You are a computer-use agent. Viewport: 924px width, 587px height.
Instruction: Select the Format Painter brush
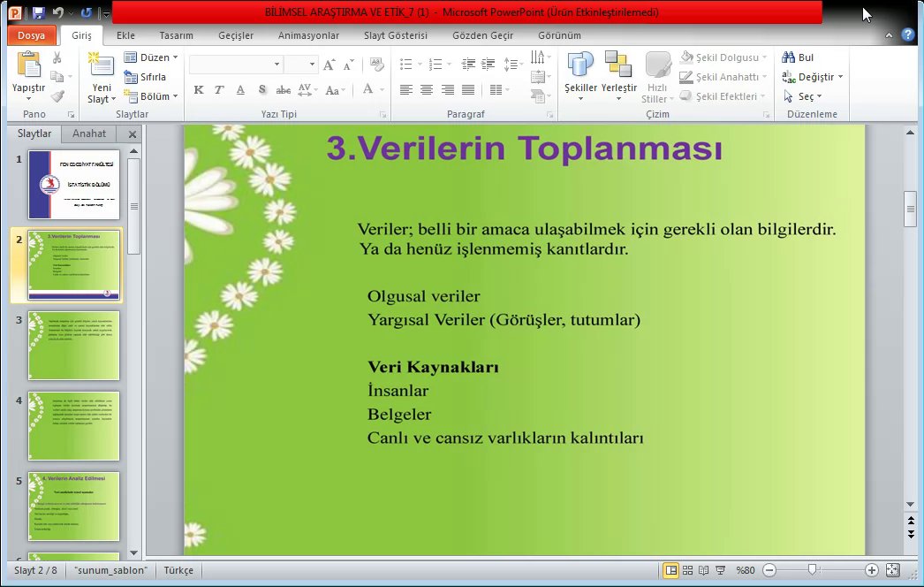57,96
